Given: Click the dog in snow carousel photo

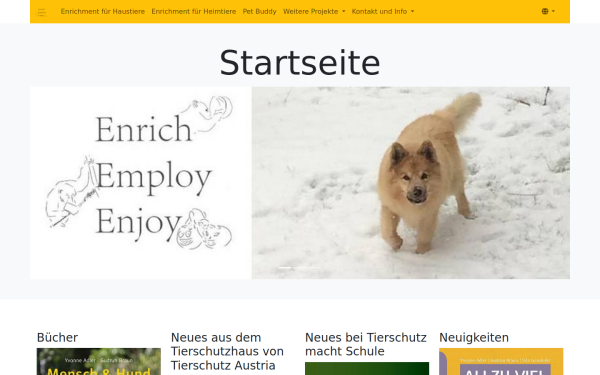Looking at the screenshot, I should pyautogui.click(x=411, y=183).
